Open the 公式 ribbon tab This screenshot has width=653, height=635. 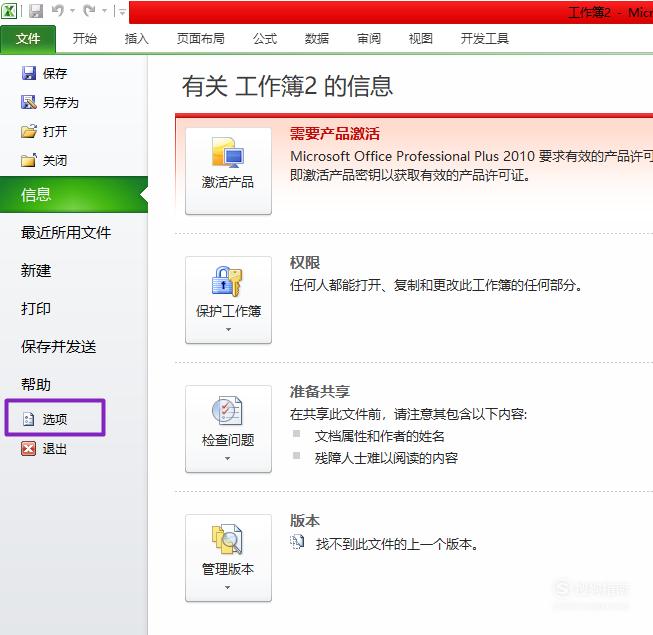coord(265,39)
